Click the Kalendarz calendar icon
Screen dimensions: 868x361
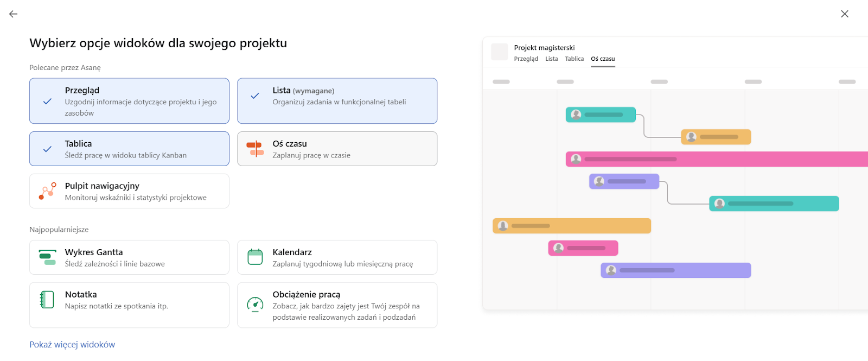(255, 257)
